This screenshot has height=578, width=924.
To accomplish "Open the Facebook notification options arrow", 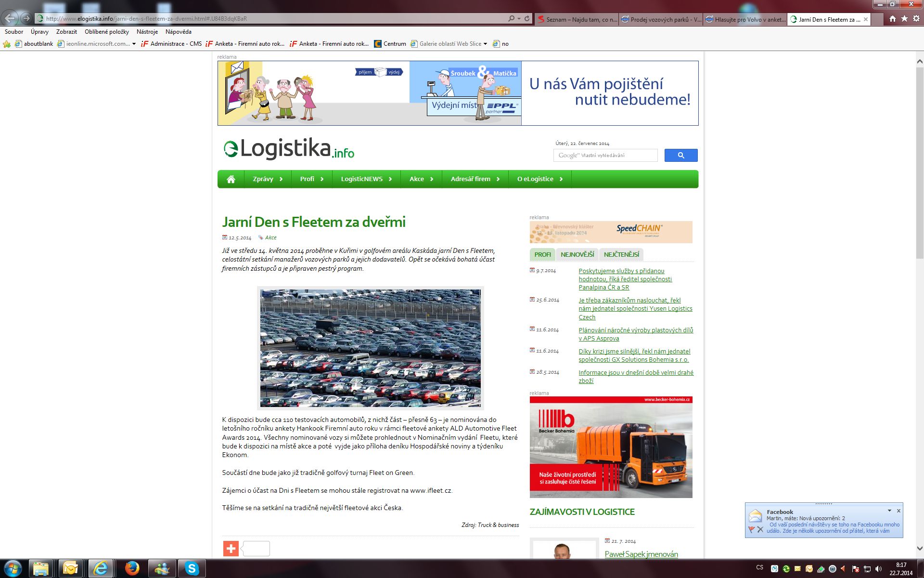I will point(889,511).
